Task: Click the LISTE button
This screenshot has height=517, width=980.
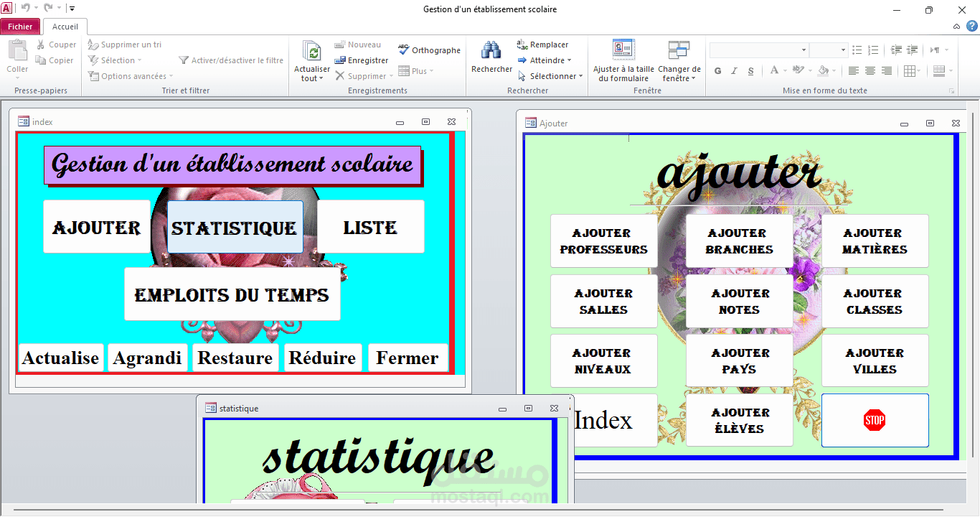Action: click(371, 227)
